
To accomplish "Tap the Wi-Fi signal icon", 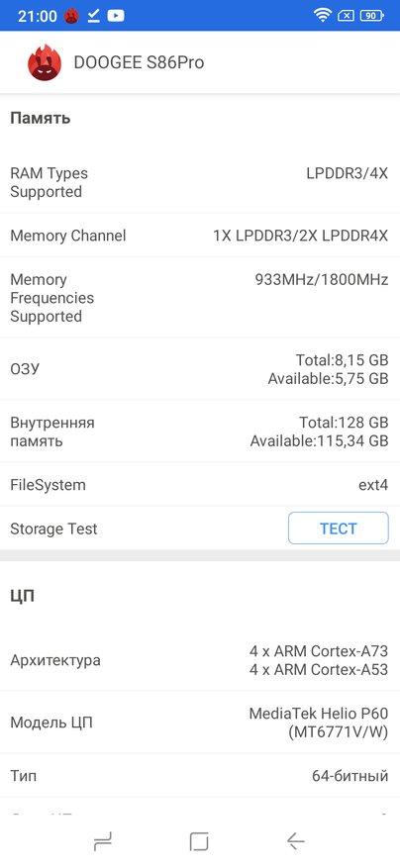I will [x=322, y=16].
